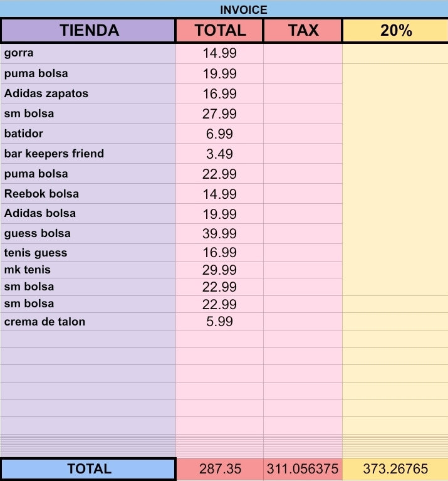Select the Adidas zapatos cell
Viewport: 448px width, 481px height.
[x=88, y=93]
